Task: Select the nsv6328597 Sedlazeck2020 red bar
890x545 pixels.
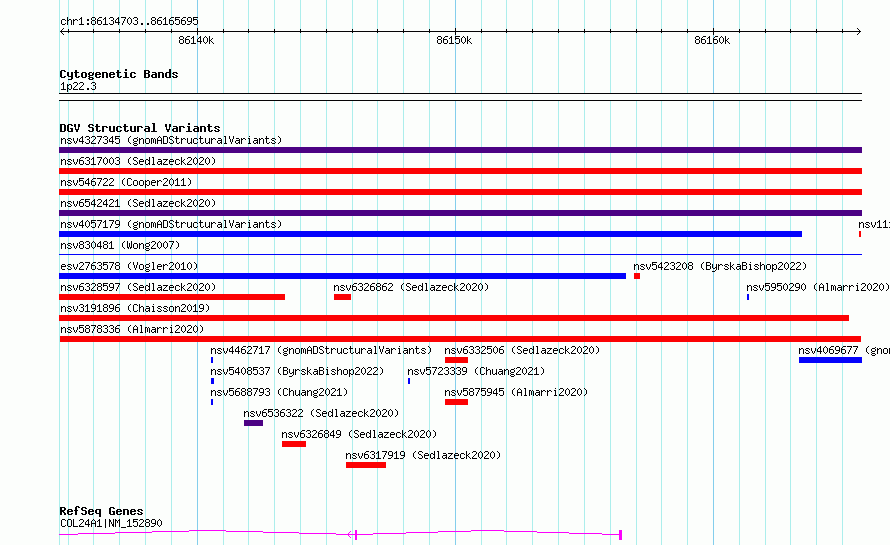Action: (172, 297)
